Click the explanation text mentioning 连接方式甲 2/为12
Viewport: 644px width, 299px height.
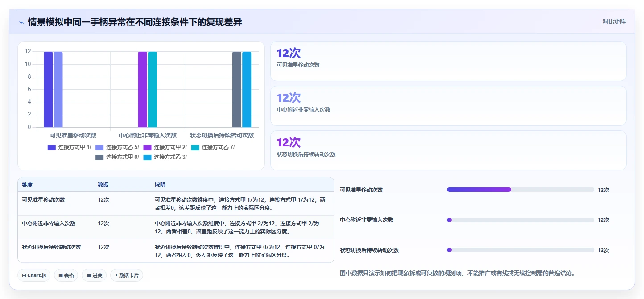[x=237, y=228]
